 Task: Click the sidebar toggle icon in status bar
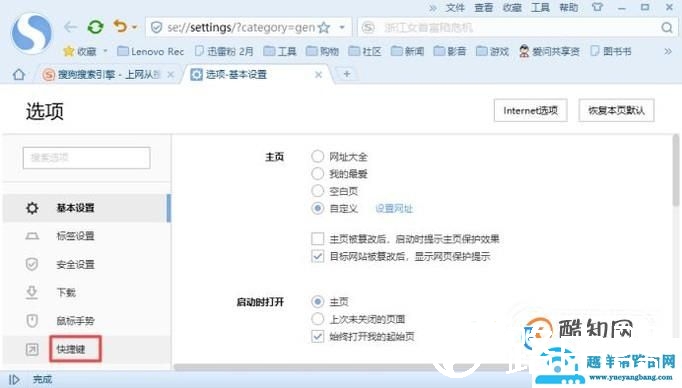click(x=14, y=380)
